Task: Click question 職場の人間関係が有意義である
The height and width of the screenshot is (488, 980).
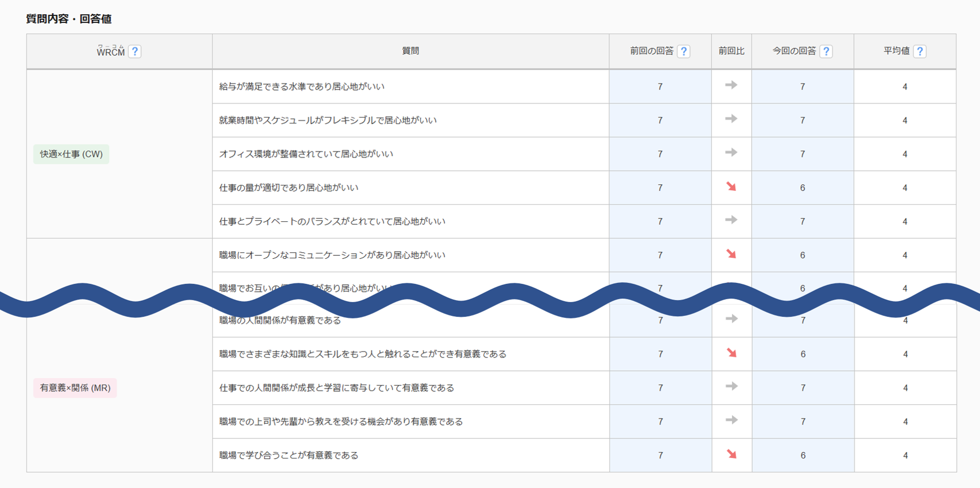Action: 280,321
